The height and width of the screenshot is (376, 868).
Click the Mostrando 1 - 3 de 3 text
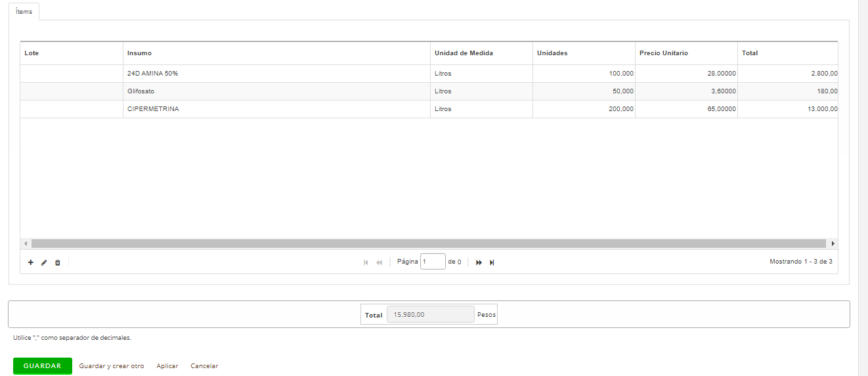pyautogui.click(x=801, y=262)
